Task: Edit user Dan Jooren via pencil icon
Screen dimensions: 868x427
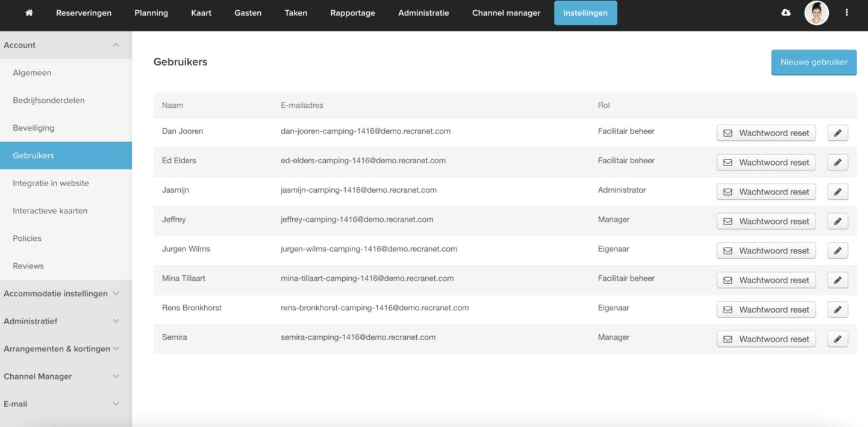Action: click(837, 133)
